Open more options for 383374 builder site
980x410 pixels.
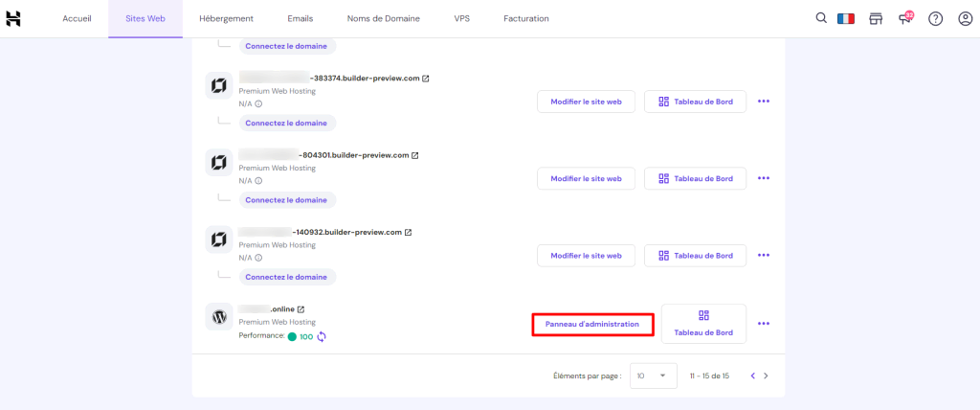pyautogui.click(x=763, y=102)
